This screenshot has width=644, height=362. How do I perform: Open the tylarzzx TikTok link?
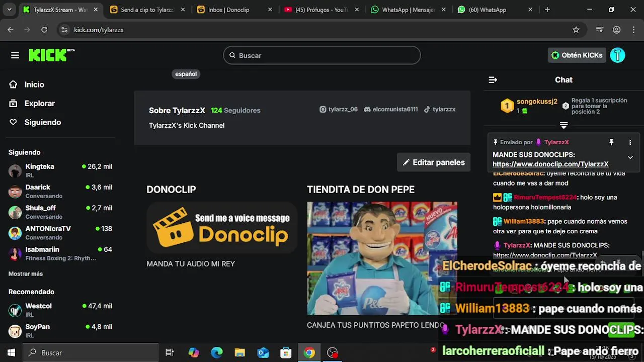pos(439,109)
